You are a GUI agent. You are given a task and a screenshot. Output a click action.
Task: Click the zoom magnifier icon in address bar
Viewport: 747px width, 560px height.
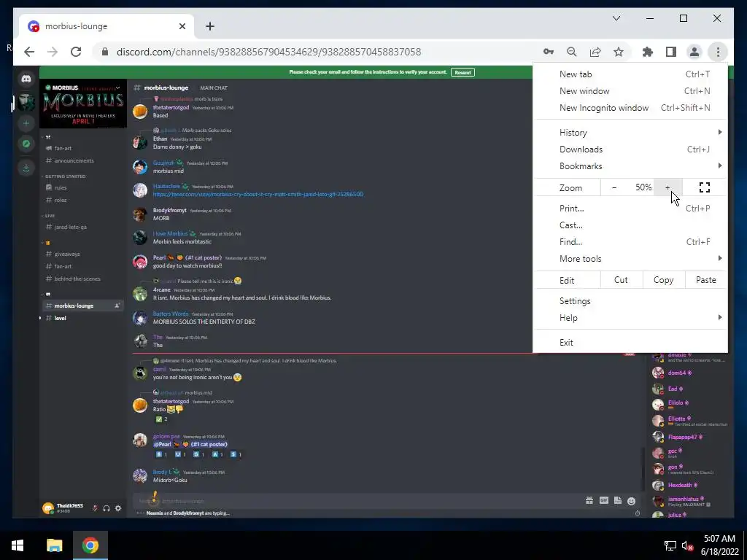tap(572, 52)
